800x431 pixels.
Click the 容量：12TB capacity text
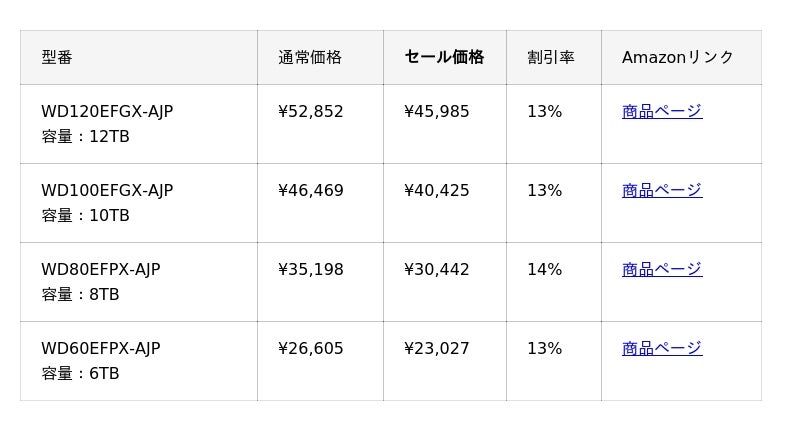click(85, 137)
